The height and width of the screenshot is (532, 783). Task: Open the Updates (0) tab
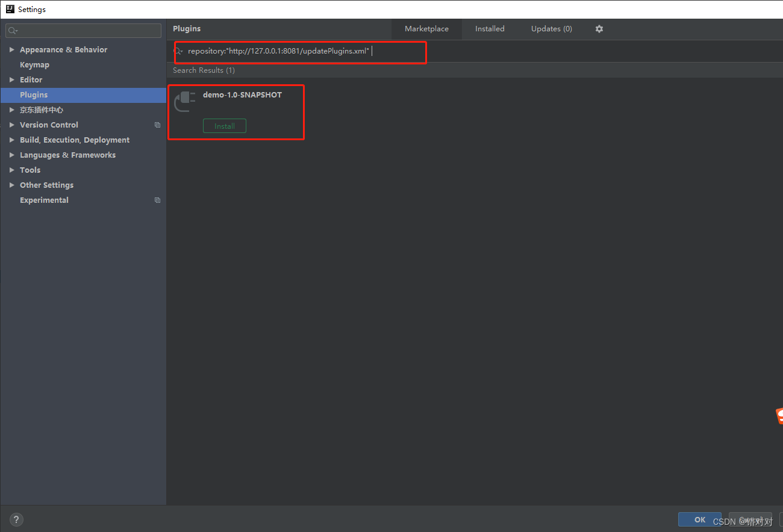pos(552,29)
